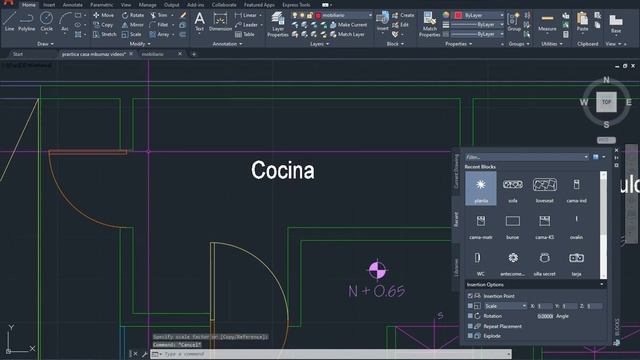This screenshot has height=360, width=640.
Task: Click Create block button
Action: coord(403,15)
